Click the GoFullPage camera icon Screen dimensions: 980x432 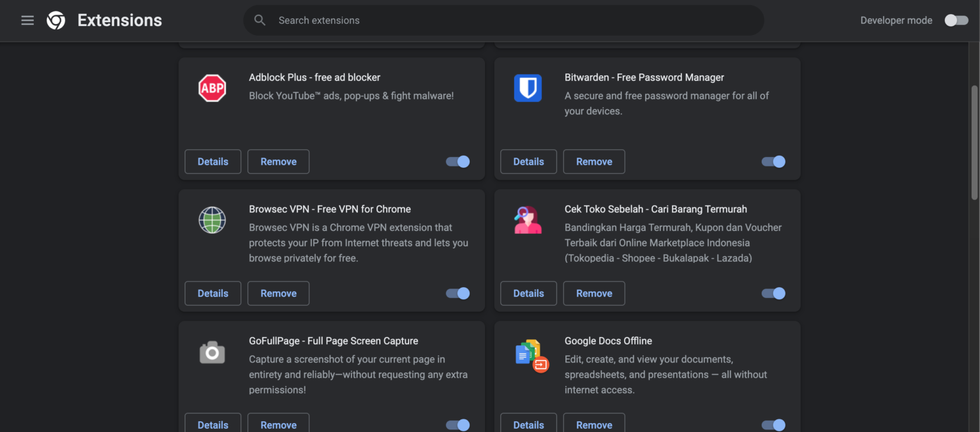pyautogui.click(x=212, y=352)
